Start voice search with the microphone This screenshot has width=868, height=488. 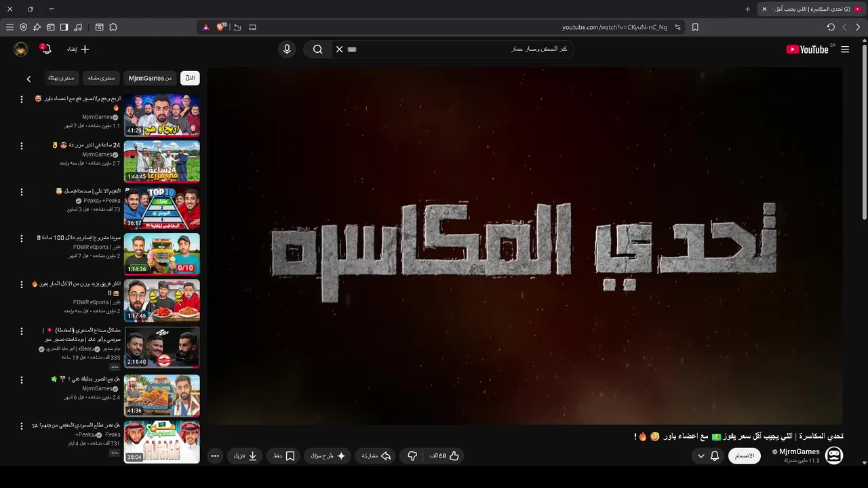point(287,49)
